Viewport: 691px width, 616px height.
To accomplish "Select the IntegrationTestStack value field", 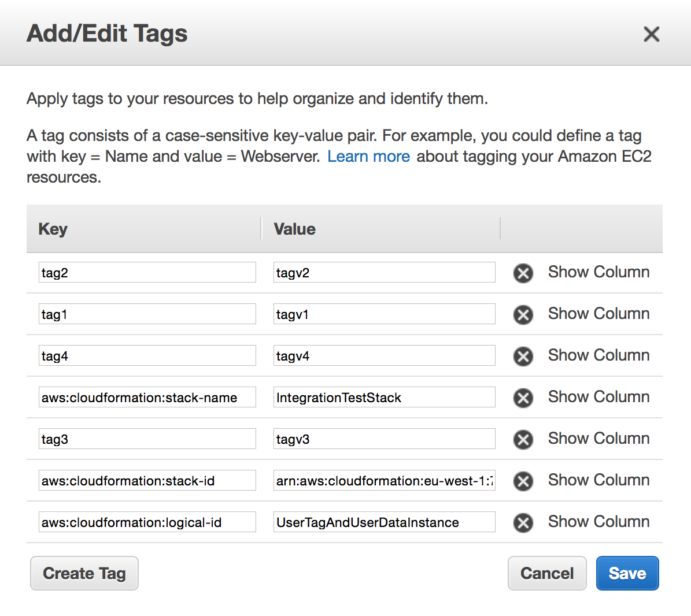I will point(384,397).
